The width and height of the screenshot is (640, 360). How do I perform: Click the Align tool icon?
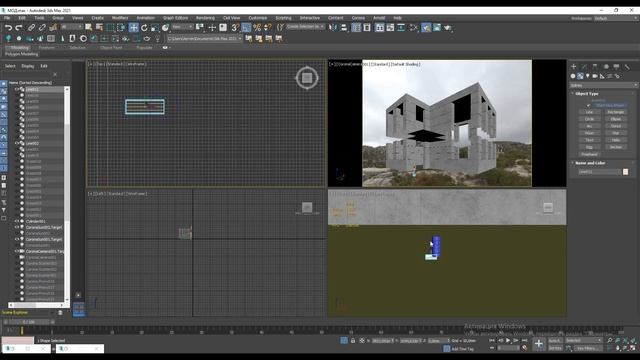344,27
